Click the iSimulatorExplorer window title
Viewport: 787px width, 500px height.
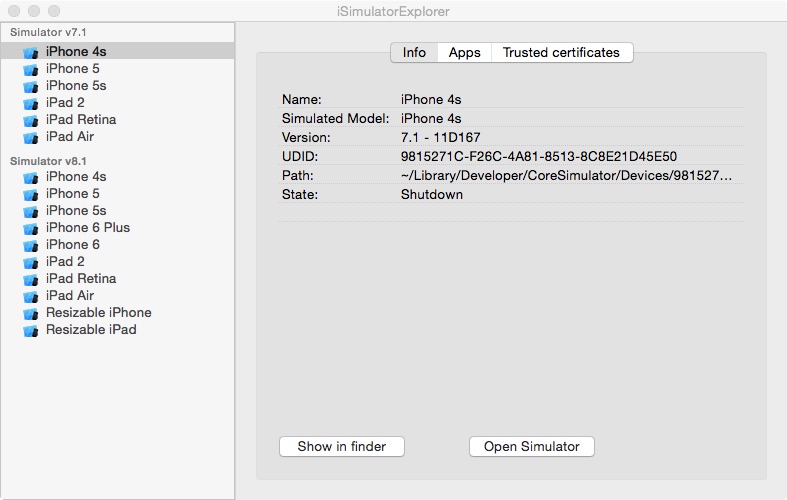(393, 11)
